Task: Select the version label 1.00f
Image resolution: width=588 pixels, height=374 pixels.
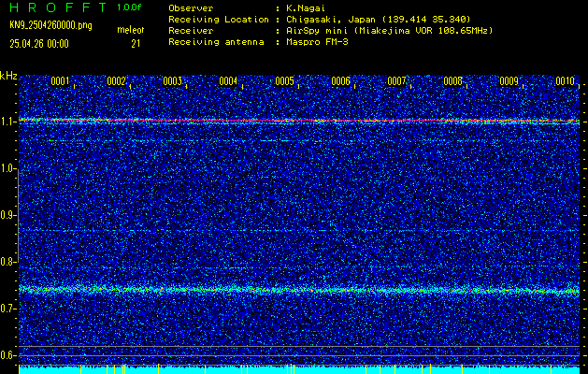Action: (x=129, y=7)
